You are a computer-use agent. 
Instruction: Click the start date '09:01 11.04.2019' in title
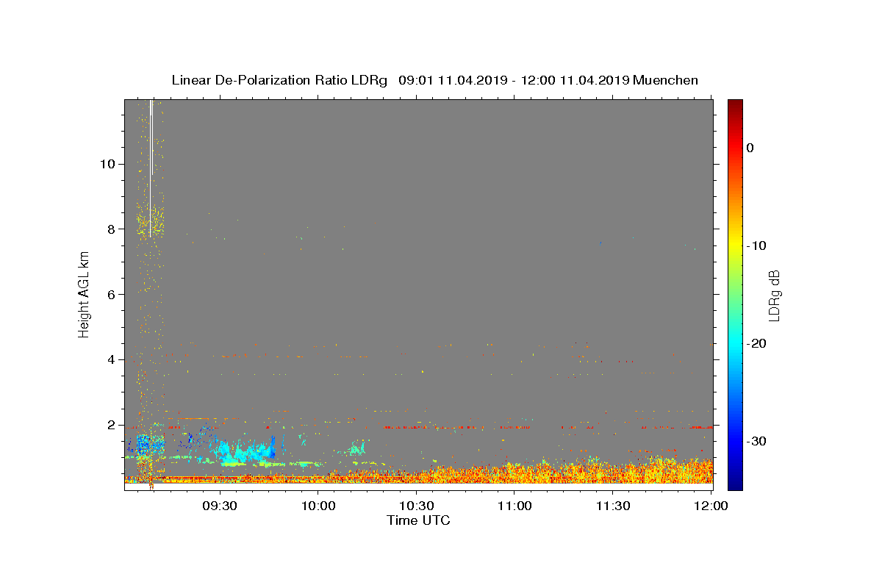(453, 80)
